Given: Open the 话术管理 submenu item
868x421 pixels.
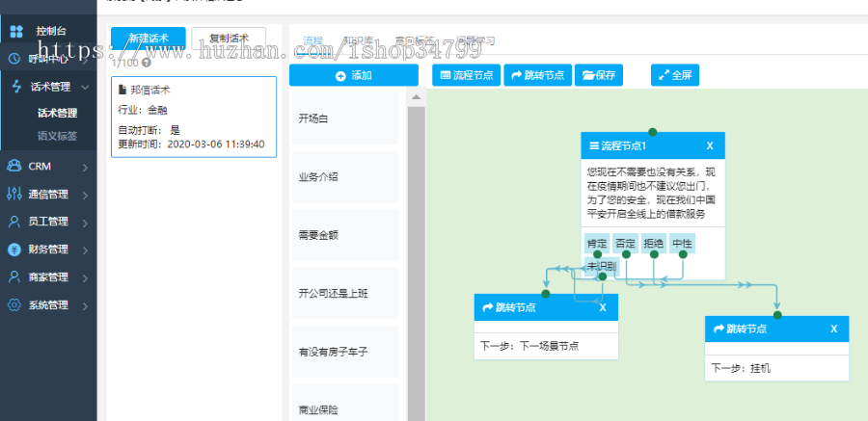Looking at the screenshot, I should click(x=57, y=114).
